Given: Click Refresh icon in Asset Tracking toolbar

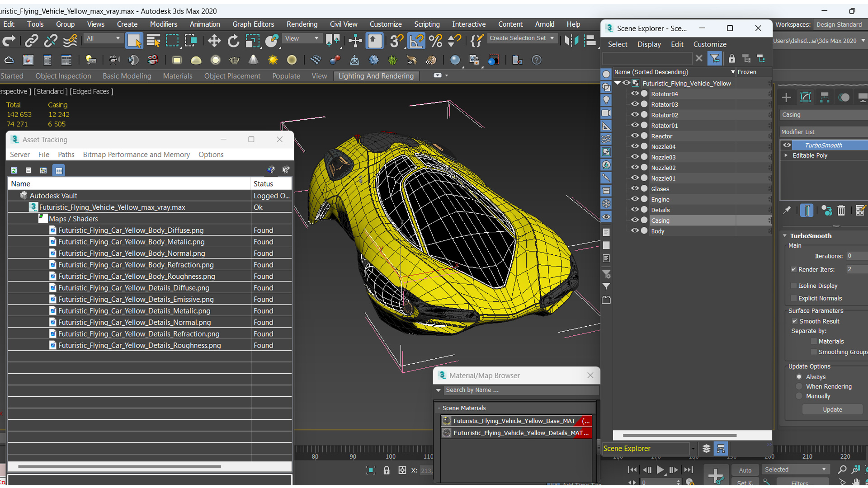Looking at the screenshot, I should pyautogui.click(x=14, y=170).
